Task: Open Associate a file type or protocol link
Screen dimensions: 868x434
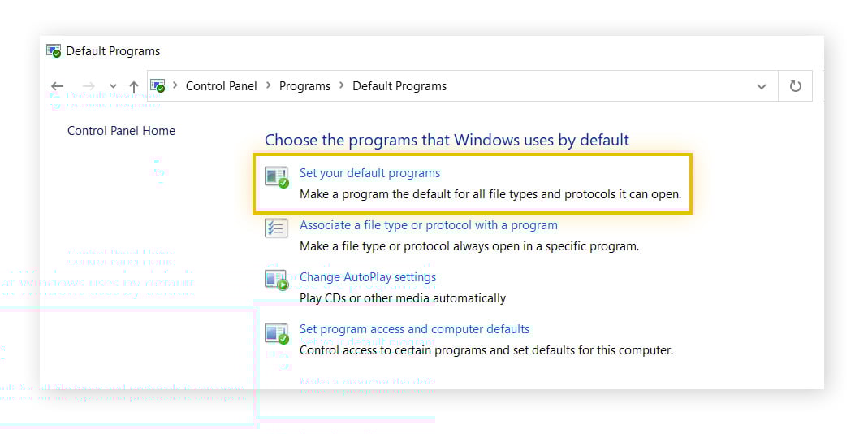Action: click(428, 225)
